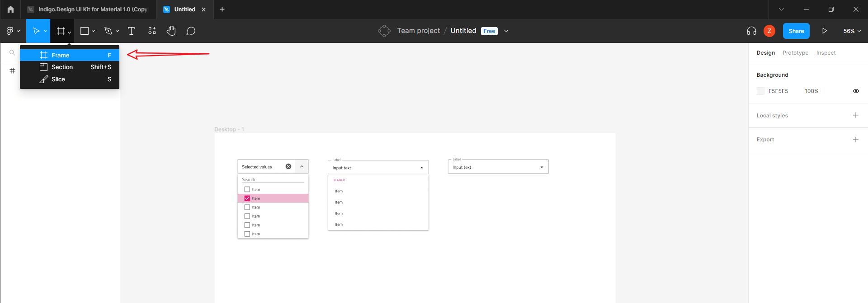Expand the Move tools dropdown arrow

click(x=46, y=31)
